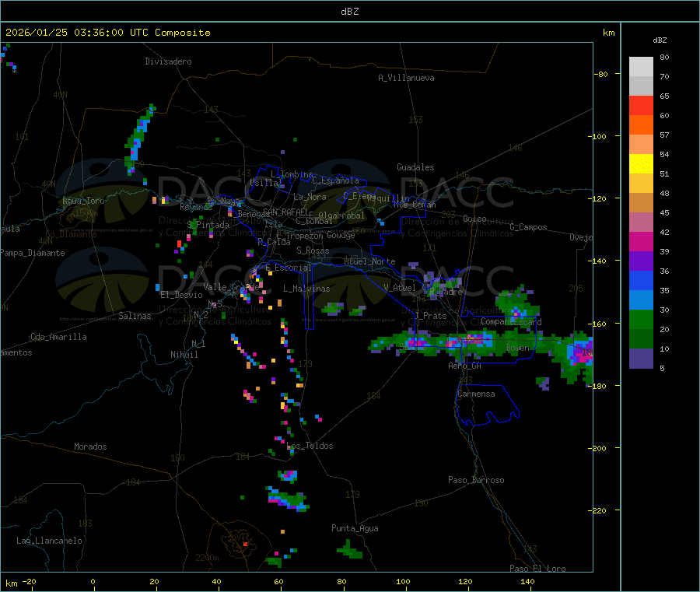The height and width of the screenshot is (592, 700).
Task: Click the 'Bowen' map label
Action: pos(518,348)
